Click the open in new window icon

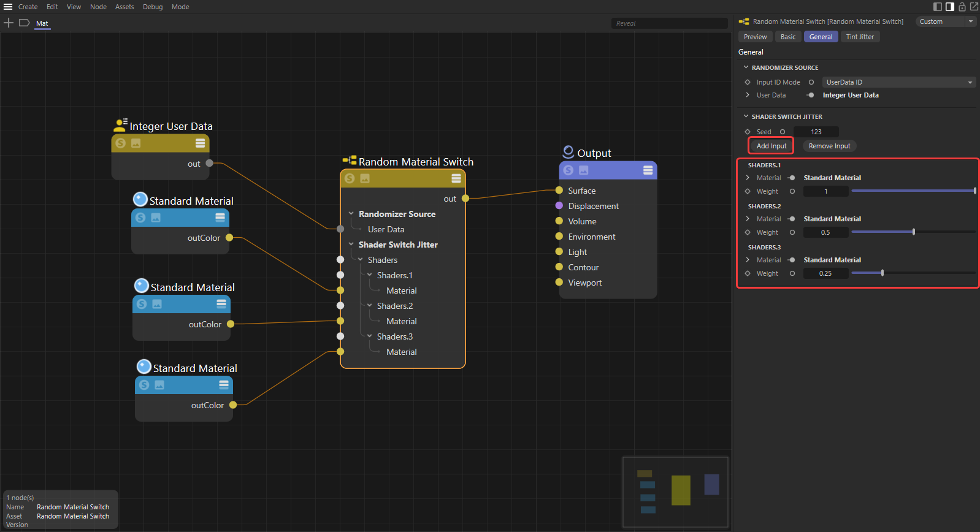point(974,7)
